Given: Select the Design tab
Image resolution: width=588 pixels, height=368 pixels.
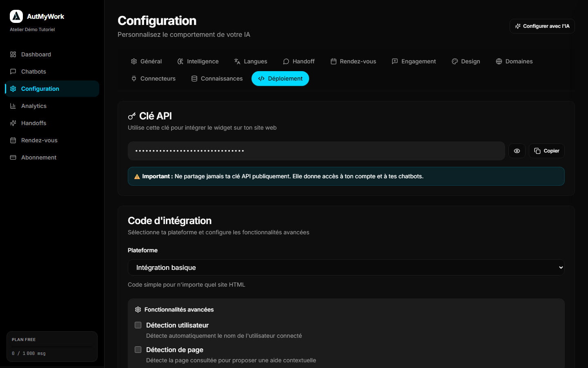Looking at the screenshot, I should [466, 61].
